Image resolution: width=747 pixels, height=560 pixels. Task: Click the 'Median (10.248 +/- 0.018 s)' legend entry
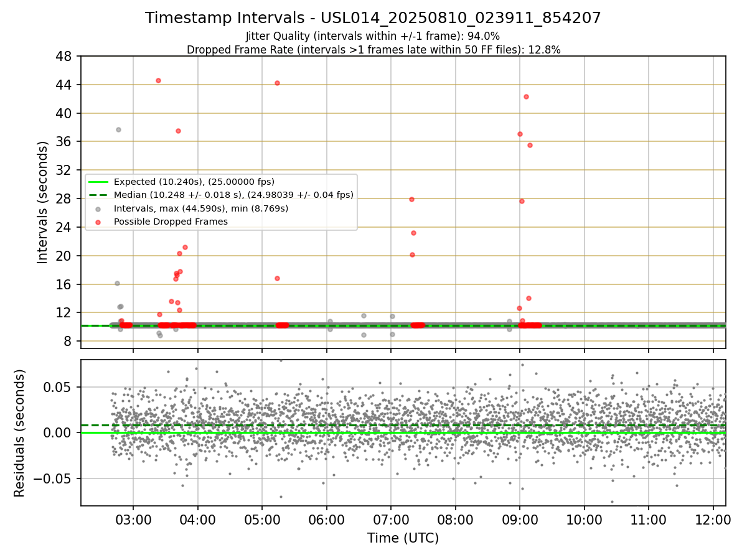233,195
